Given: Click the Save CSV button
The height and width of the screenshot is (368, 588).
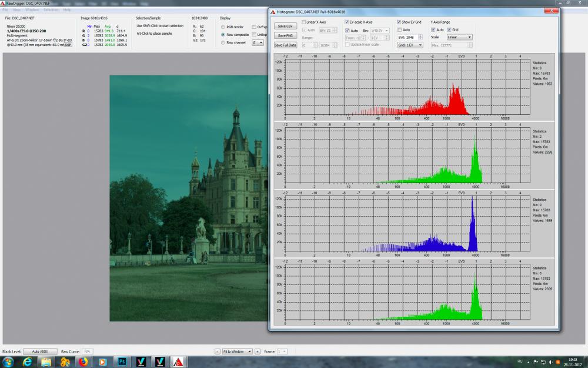Looking at the screenshot, I should (285, 26).
